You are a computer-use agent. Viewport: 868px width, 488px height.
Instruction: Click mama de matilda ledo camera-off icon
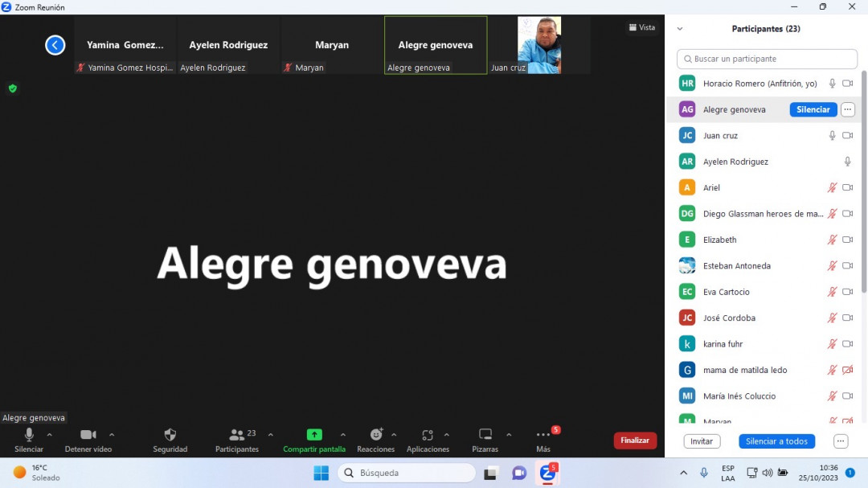tap(848, 370)
